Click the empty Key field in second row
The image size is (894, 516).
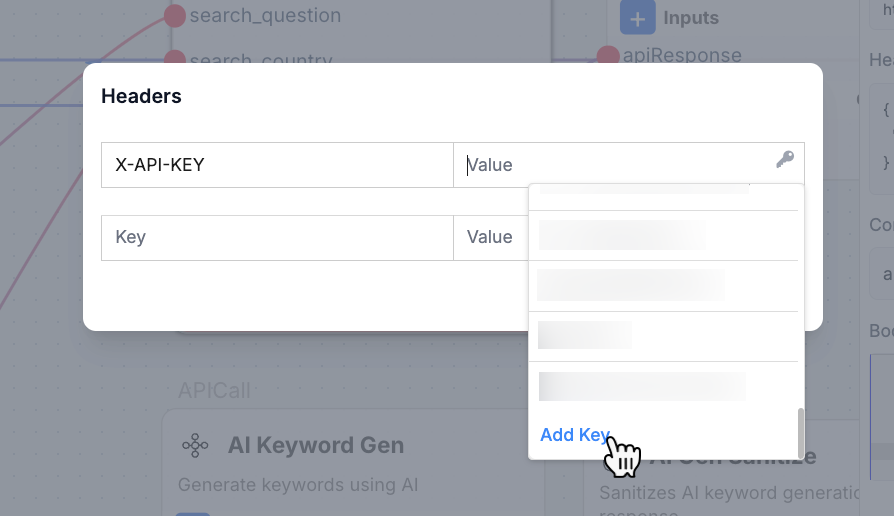(277, 238)
